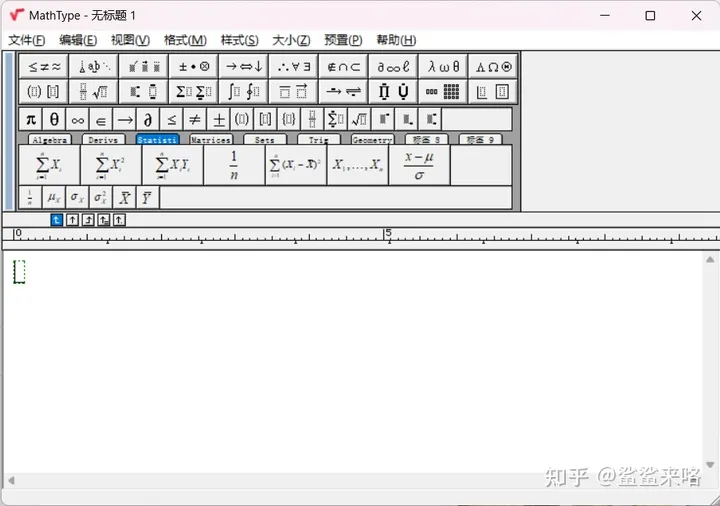720x506 pixels.
Task: Open the miscellaneous symbols palette (∂∞ℓ)
Action: (x=394, y=67)
